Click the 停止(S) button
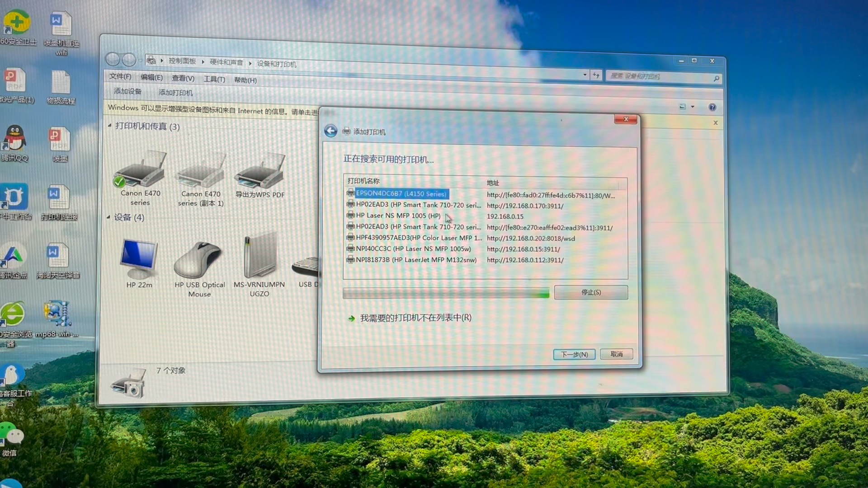 pos(591,292)
